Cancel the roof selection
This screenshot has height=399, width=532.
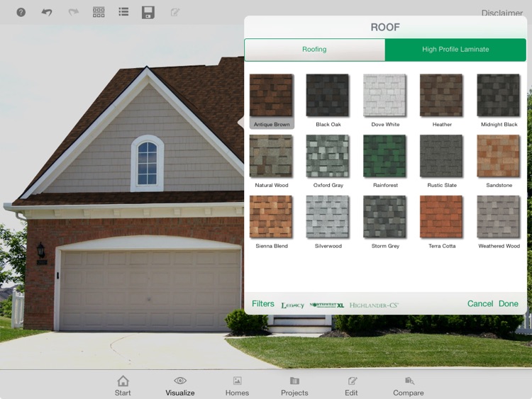(x=480, y=304)
